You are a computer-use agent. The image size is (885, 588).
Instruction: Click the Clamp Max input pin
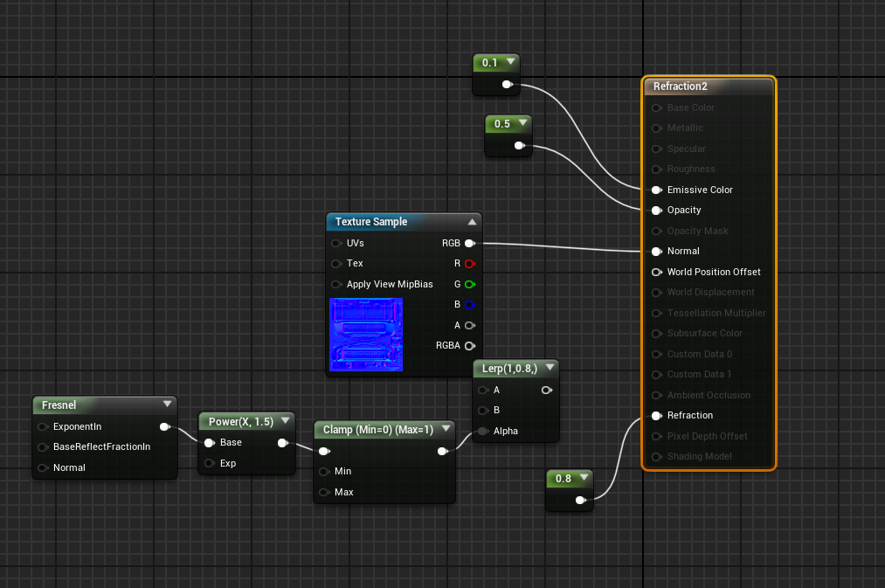(324, 492)
